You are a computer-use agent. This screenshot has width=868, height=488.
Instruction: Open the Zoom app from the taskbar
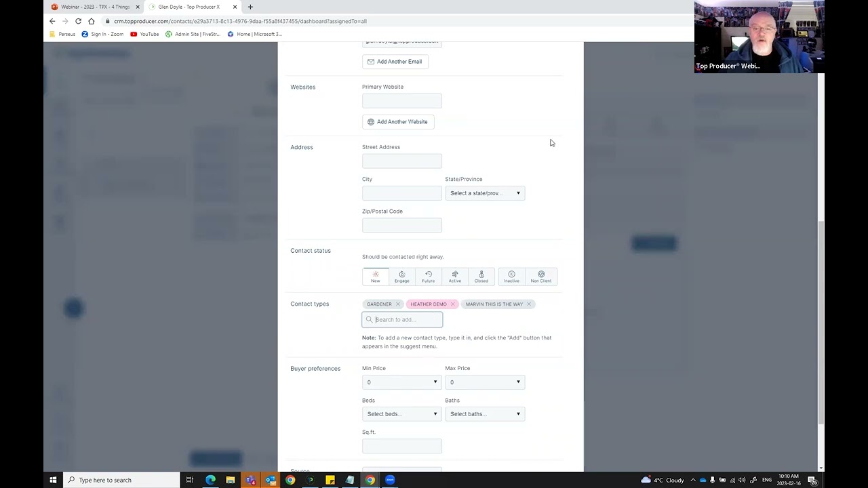[390, 480]
